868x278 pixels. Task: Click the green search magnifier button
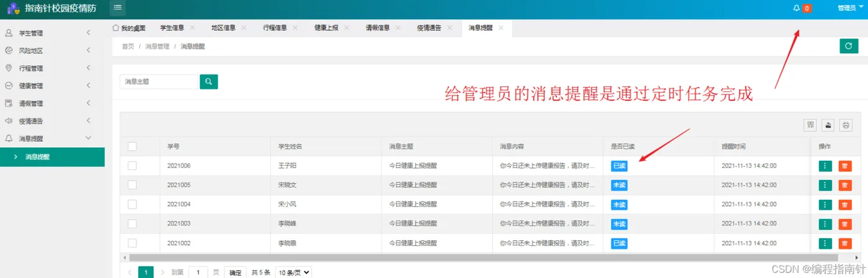(209, 81)
